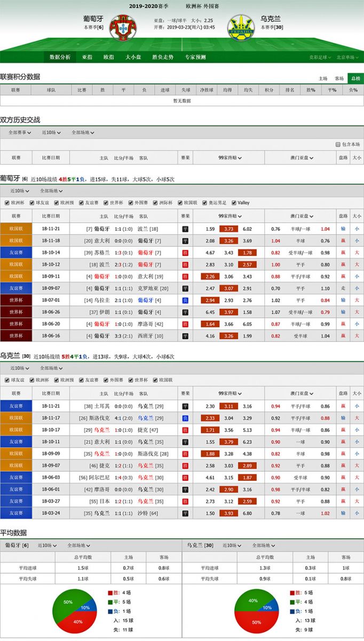The width and height of the screenshot is (364, 641).
Task: Select the 数据分析 tab
Action: 60,57
